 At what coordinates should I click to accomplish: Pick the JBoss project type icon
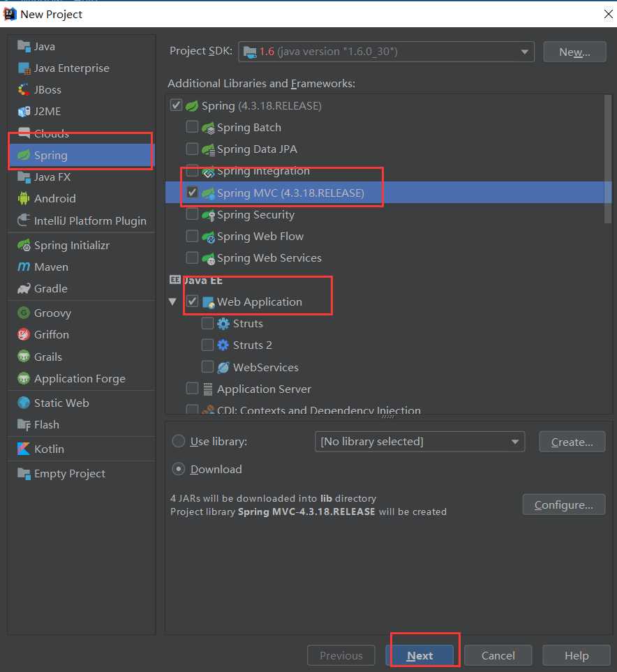point(24,89)
